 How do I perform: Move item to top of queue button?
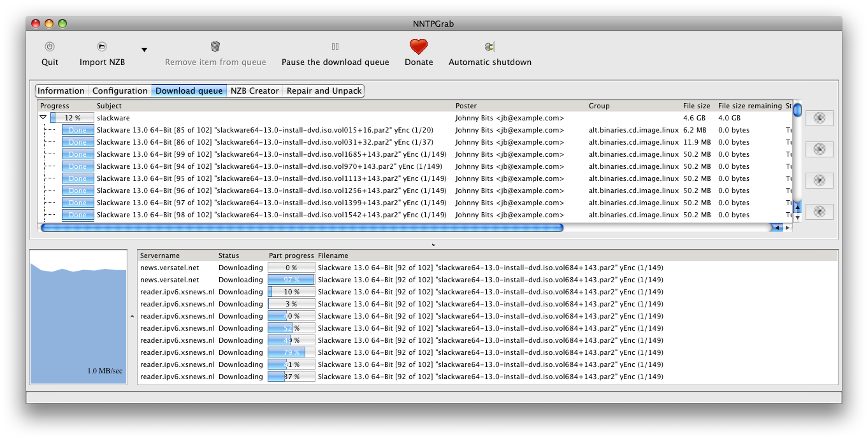click(820, 119)
